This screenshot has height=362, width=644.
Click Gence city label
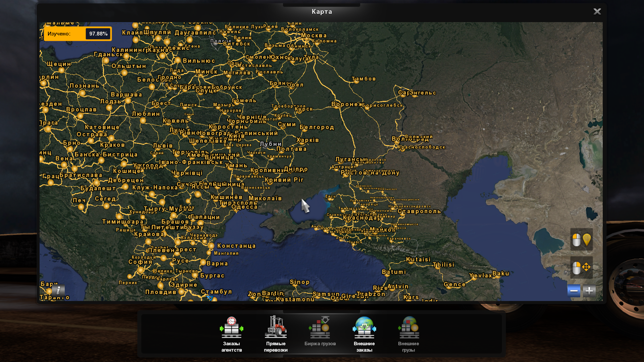[x=455, y=284]
